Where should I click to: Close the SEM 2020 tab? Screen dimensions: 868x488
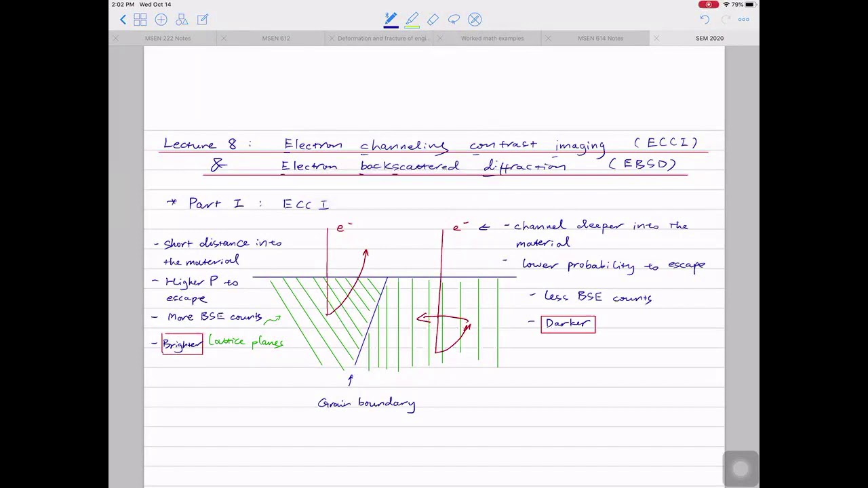pos(656,39)
